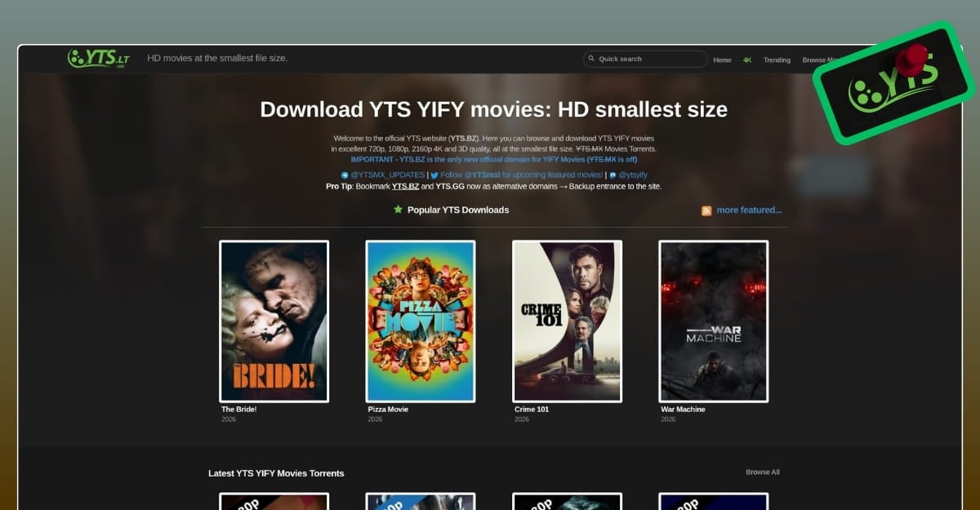Click the Download YTS YIFY movies headline
The height and width of the screenshot is (510, 980).
tap(493, 109)
